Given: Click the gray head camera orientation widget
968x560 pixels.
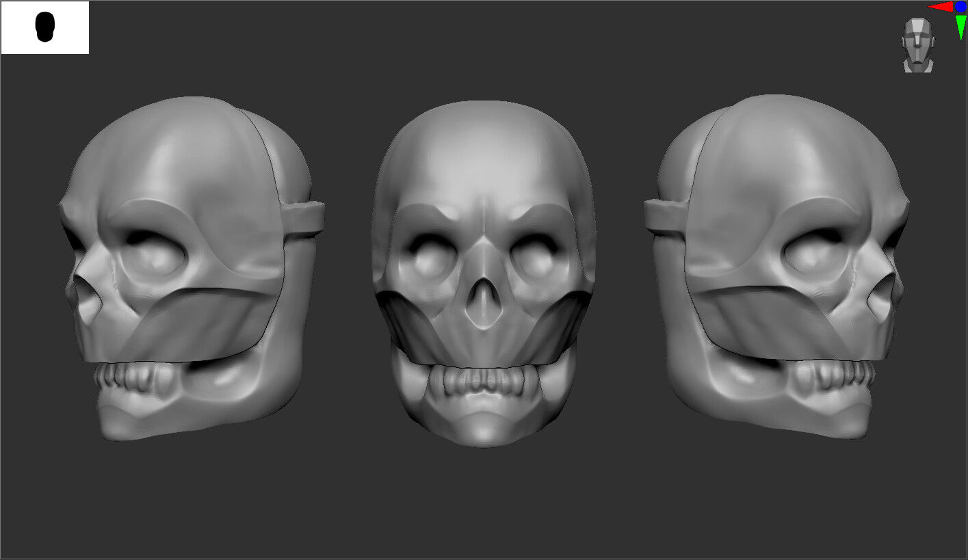Looking at the screenshot, I should click(917, 45).
